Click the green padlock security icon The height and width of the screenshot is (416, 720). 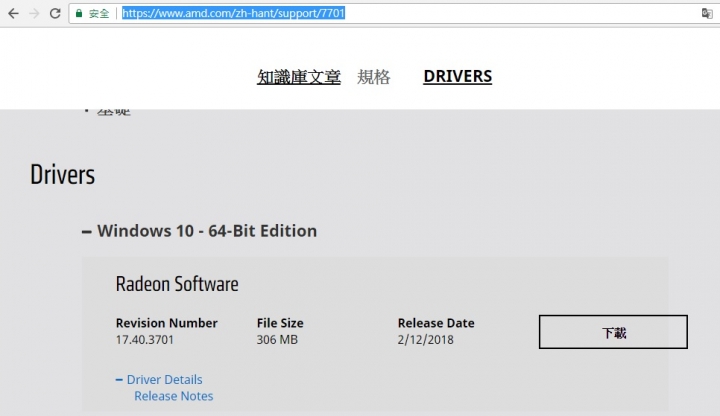pyautogui.click(x=79, y=13)
